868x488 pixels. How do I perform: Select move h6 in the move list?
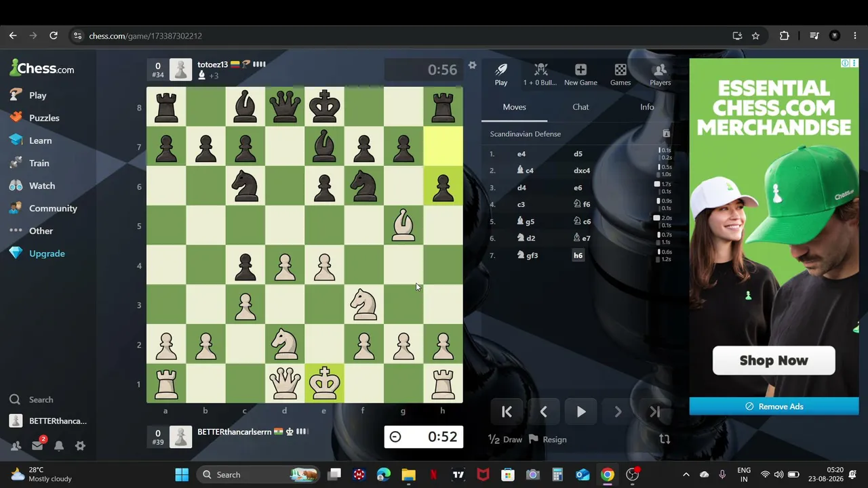pyautogui.click(x=578, y=256)
